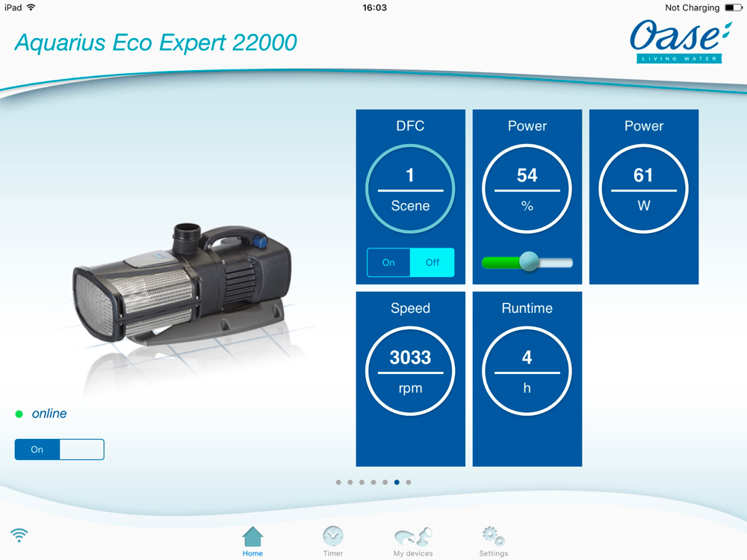This screenshot has height=560, width=747.
Task: Tap the DFC Scene 1 dial
Action: pyautogui.click(x=410, y=189)
